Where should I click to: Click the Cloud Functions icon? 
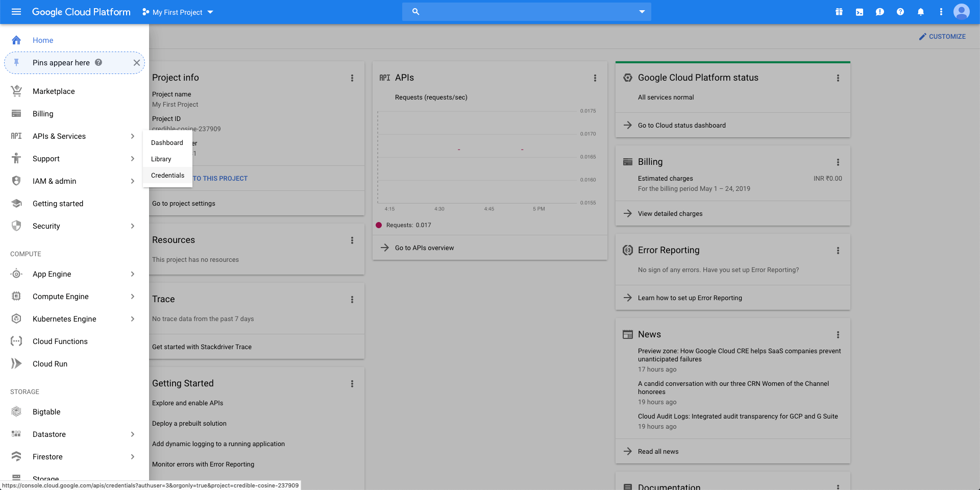16,341
